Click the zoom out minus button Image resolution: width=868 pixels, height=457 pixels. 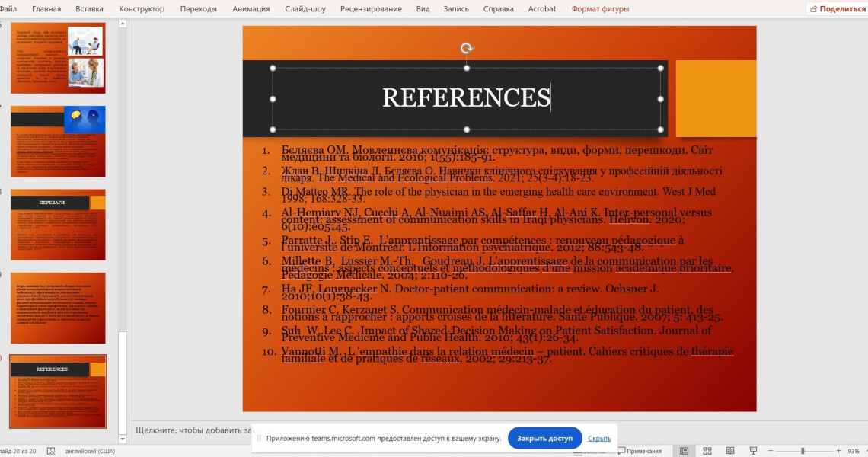coord(770,451)
